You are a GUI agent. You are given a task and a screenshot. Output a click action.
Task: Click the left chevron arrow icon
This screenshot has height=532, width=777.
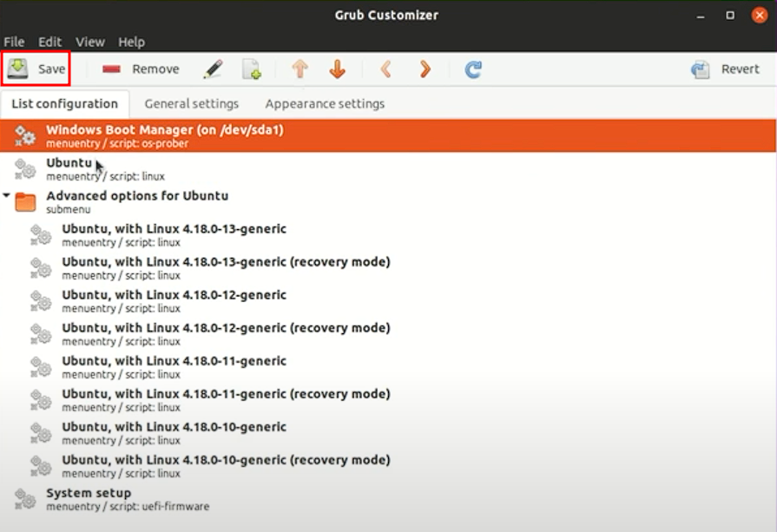(x=386, y=69)
